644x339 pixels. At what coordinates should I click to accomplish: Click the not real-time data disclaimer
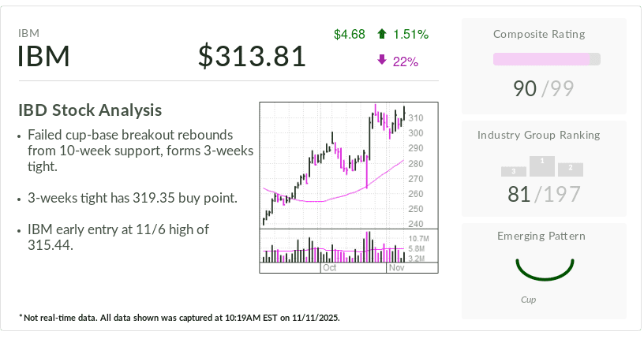(x=179, y=318)
